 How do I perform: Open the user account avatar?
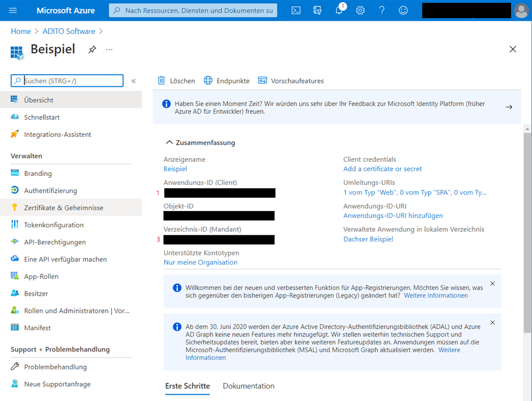(521, 11)
